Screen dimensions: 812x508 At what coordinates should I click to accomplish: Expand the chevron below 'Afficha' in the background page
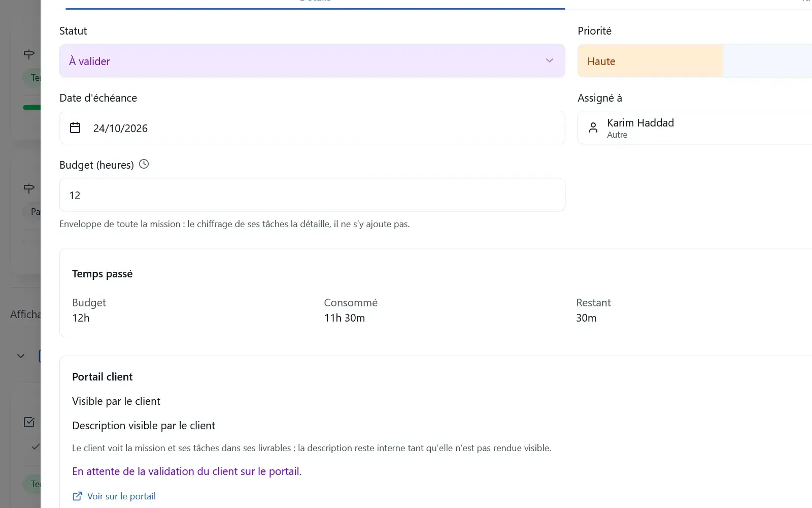[x=21, y=356]
